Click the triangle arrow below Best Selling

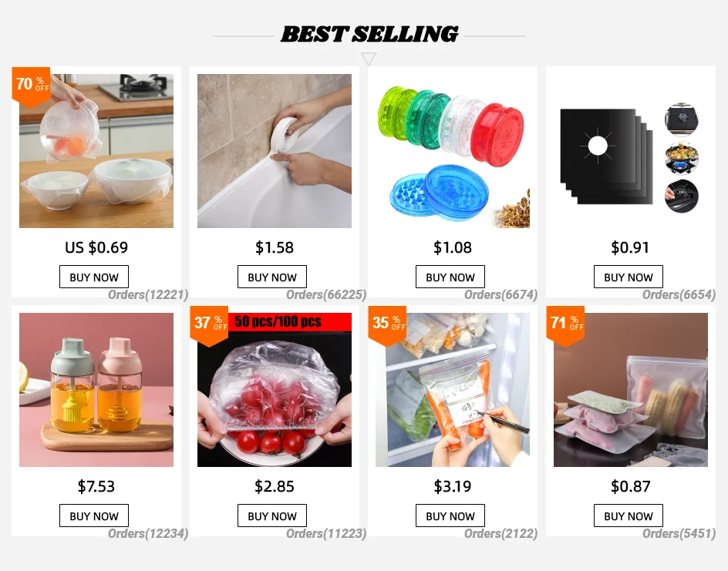pyautogui.click(x=368, y=59)
